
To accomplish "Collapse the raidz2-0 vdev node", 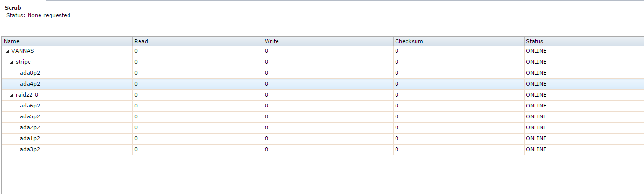I will pos(12,95).
